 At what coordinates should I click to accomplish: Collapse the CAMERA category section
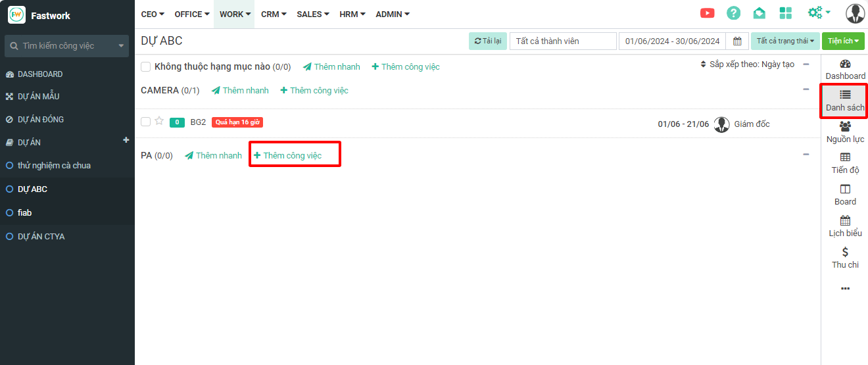coord(806,89)
